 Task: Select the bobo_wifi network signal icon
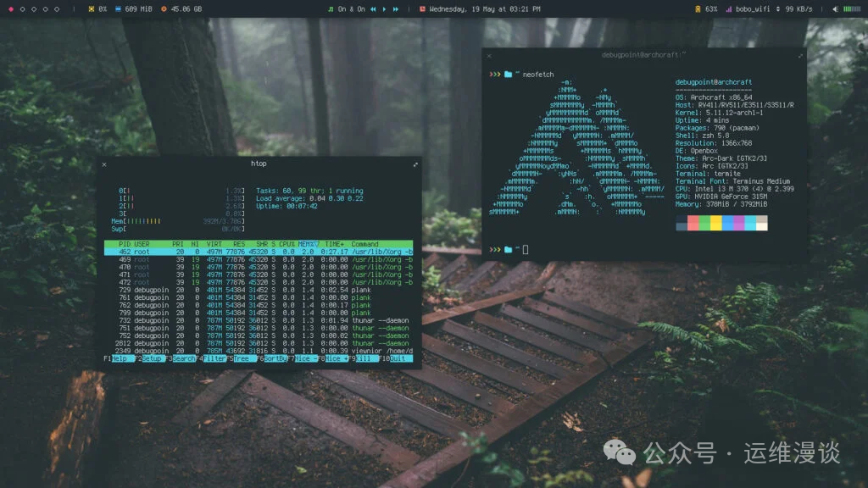[731, 8]
